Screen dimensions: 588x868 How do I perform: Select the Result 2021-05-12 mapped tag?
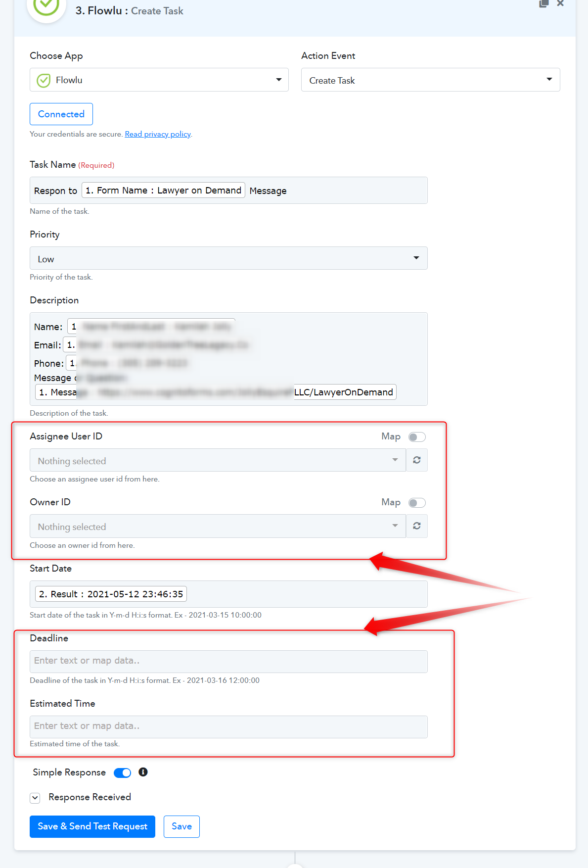coord(111,594)
